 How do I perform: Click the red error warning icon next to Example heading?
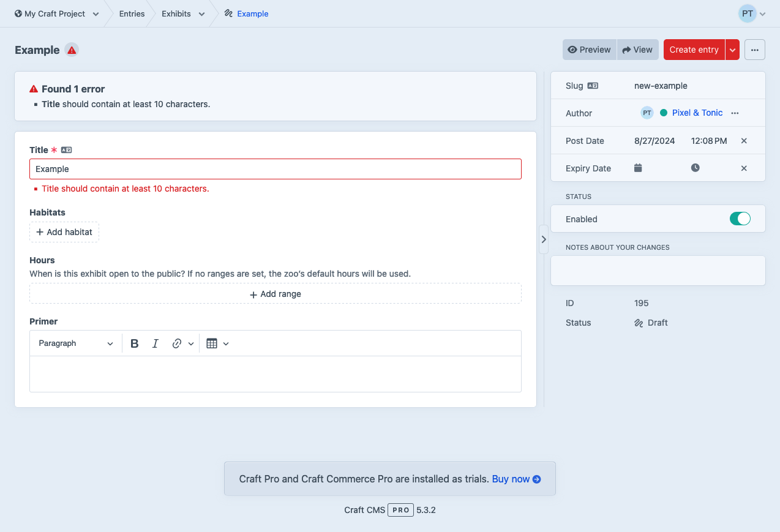pyautogui.click(x=72, y=50)
